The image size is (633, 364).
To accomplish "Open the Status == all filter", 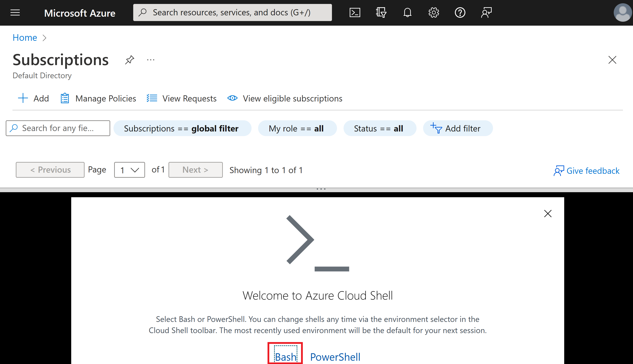I will tap(380, 128).
